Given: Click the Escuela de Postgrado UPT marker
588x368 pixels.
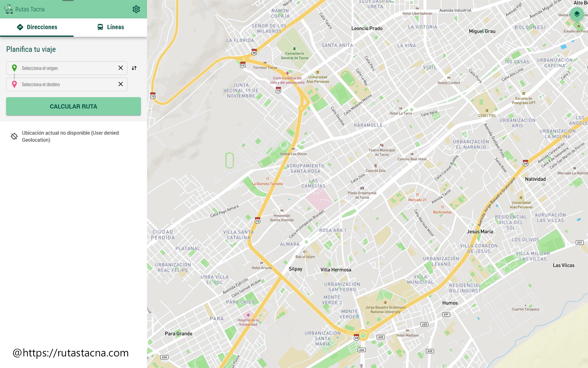Looking at the screenshot, I should pos(523,93).
